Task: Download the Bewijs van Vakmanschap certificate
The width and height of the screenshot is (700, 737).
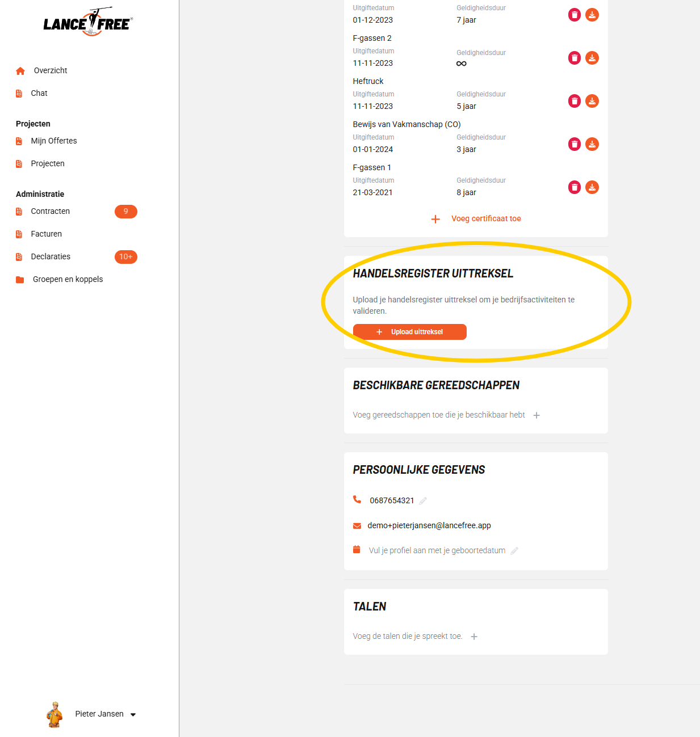Action: 592,144
